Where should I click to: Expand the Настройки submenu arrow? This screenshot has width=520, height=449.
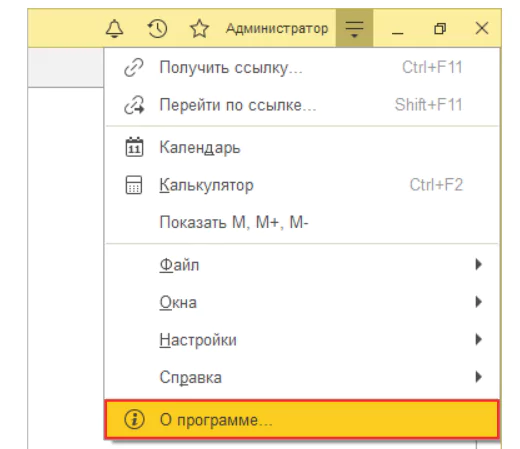[x=479, y=339]
